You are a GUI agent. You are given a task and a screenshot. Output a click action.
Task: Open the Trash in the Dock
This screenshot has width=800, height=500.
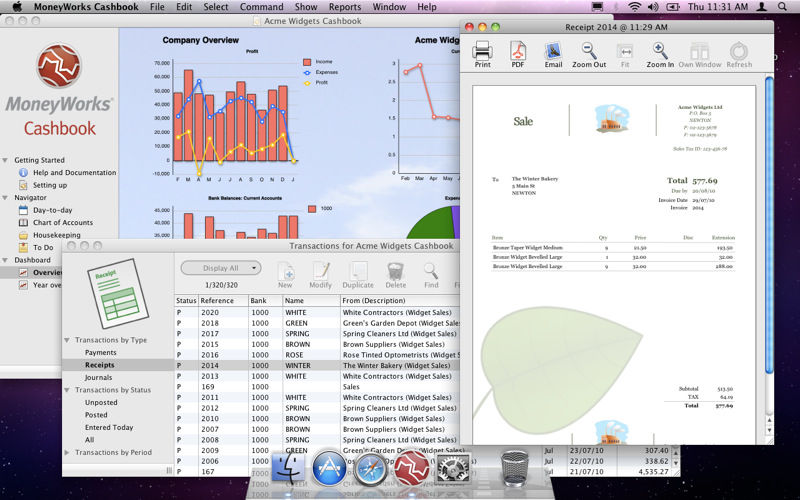(515, 468)
